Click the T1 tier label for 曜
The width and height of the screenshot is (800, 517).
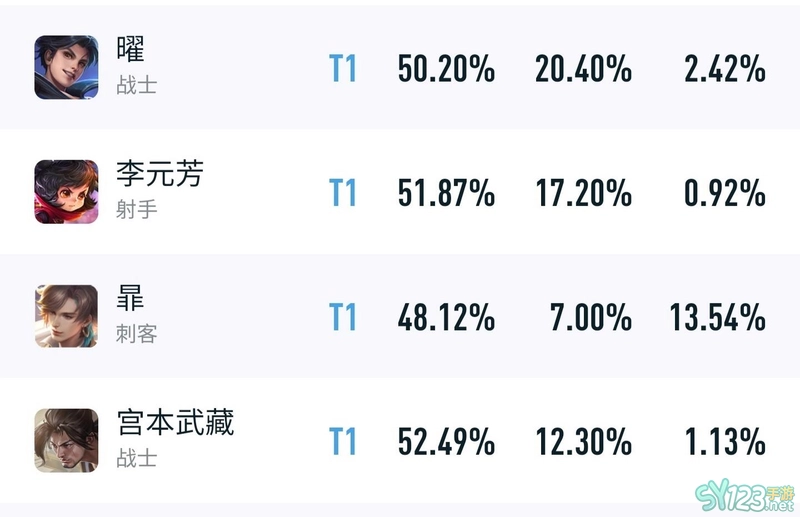pyautogui.click(x=342, y=68)
